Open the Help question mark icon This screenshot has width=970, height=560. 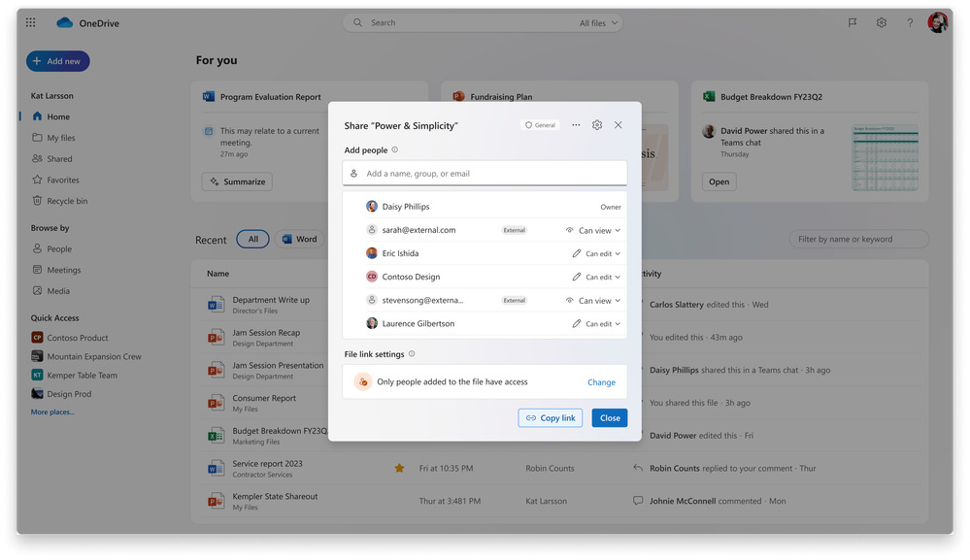pyautogui.click(x=910, y=21)
